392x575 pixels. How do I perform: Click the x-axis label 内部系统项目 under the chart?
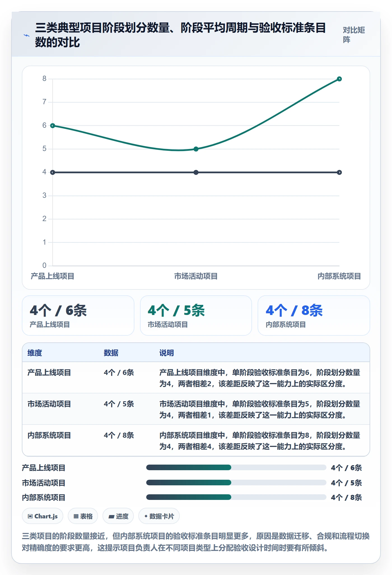[339, 276]
